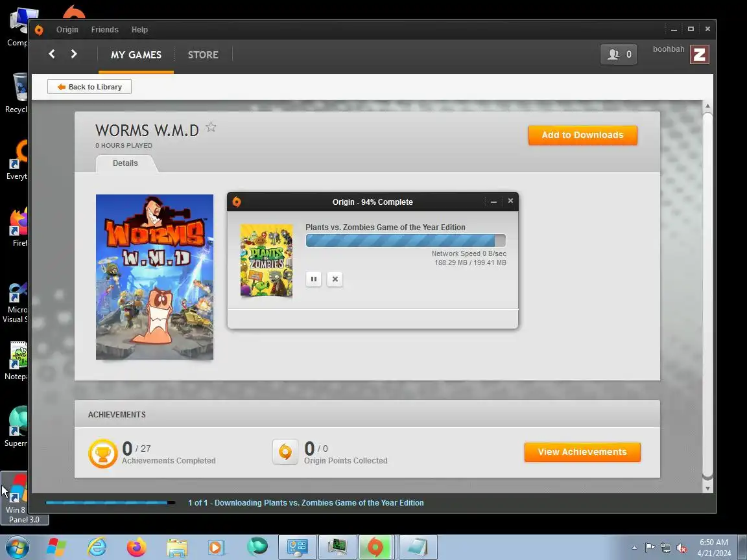The height and width of the screenshot is (560, 747).
Task: Click the Network Speed 0 B/sec text
Action: coord(469,253)
